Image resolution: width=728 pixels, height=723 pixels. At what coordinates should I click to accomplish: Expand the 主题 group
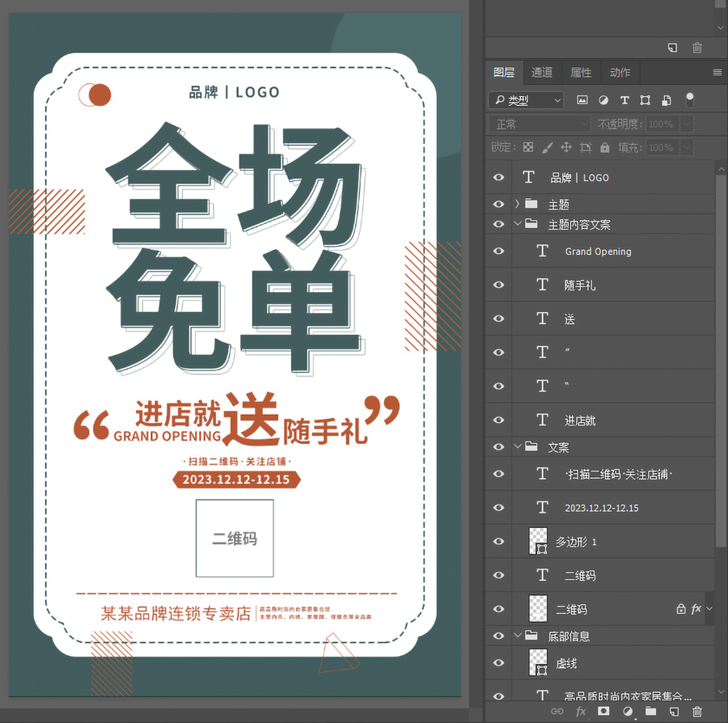tap(517, 204)
